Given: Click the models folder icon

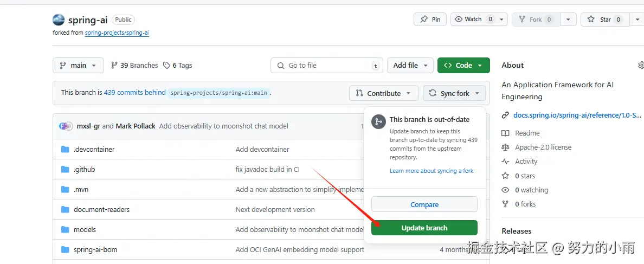Looking at the screenshot, I should point(65,229).
